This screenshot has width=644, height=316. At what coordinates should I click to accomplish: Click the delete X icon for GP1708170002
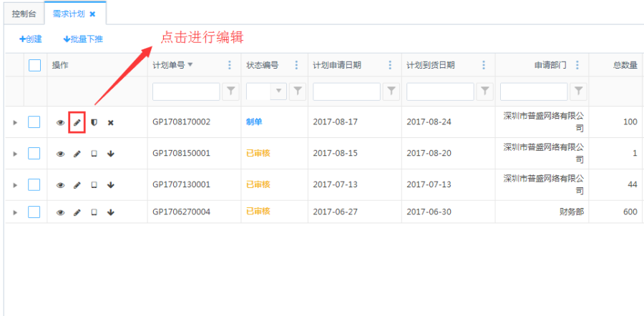click(x=111, y=122)
